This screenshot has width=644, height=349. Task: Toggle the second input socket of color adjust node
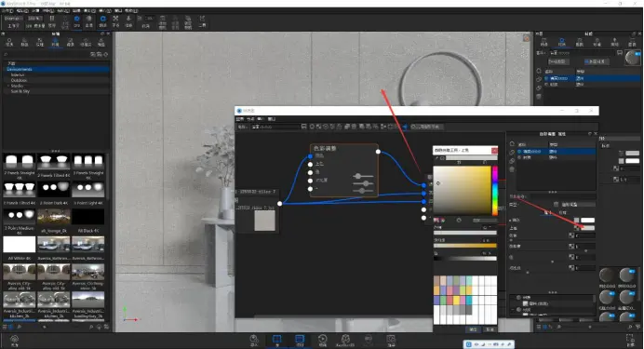tap(310, 164)
